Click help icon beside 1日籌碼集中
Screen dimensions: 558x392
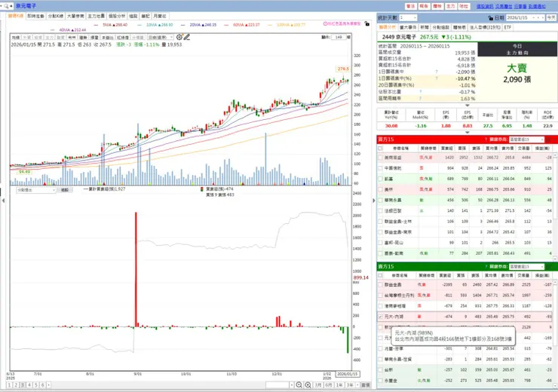(437, 72)
